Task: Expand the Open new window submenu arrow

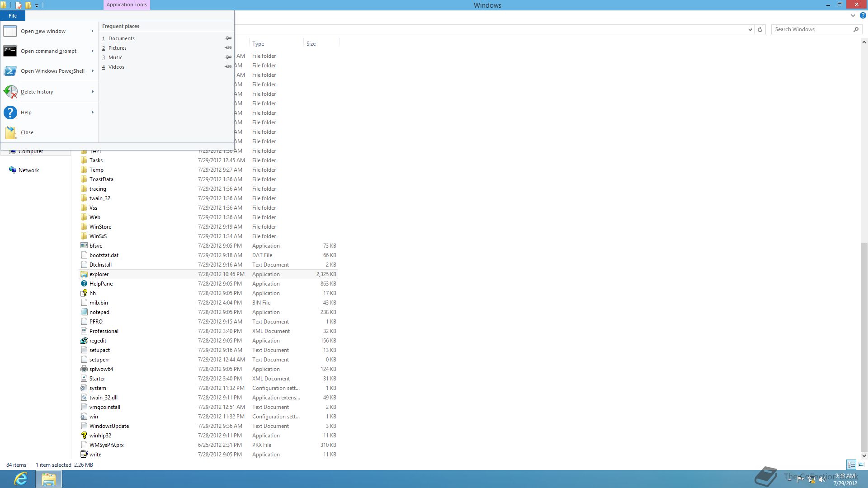Action: point(92,31)
